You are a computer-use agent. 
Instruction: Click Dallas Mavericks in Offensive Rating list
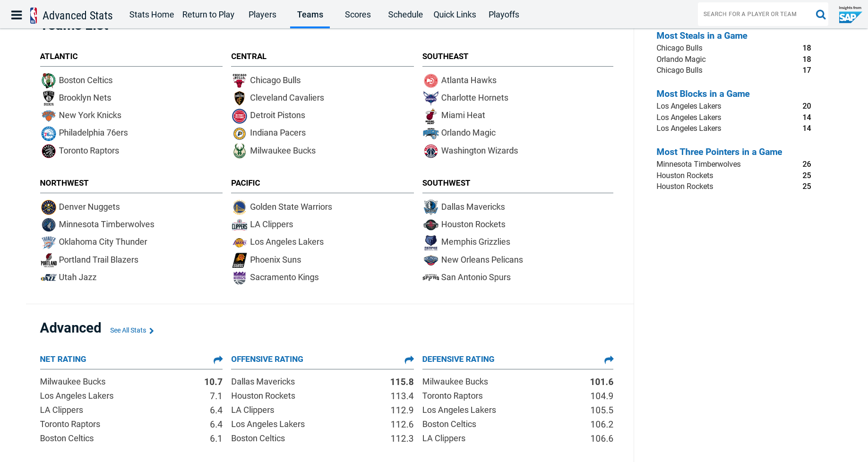263,382
